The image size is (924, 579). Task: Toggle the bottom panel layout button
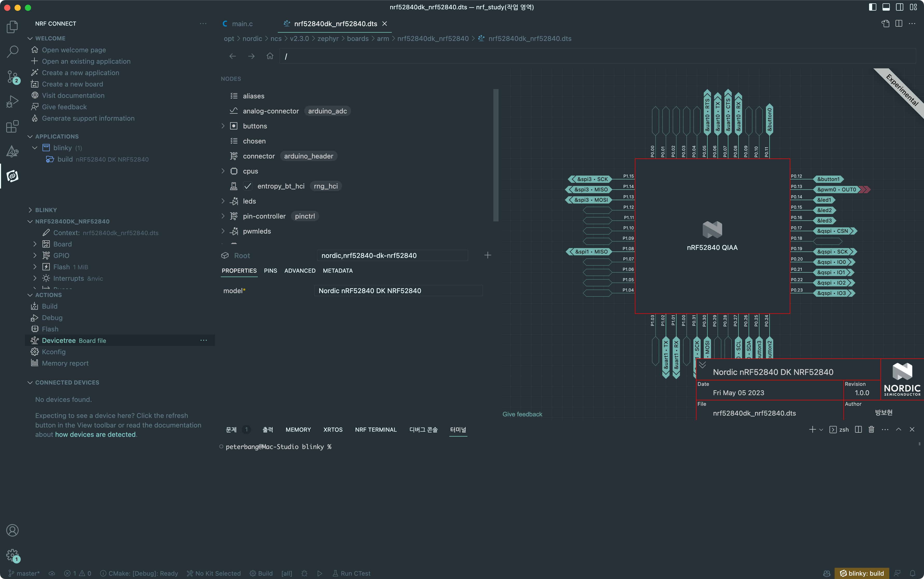pos(886,7)
